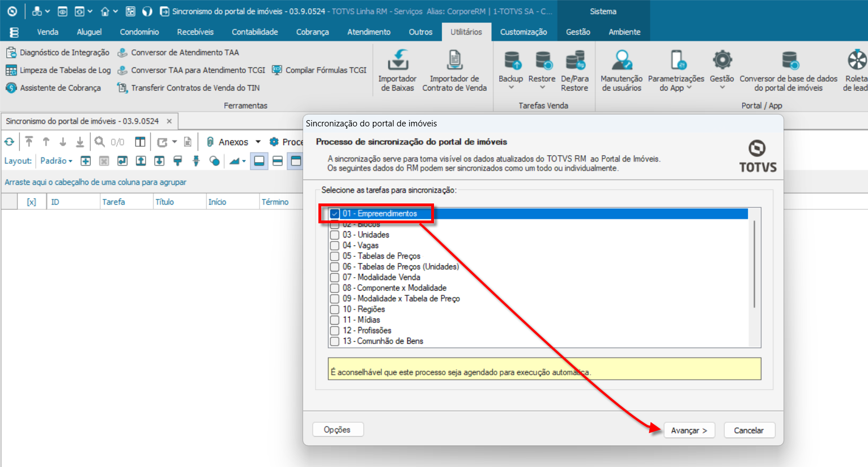
Task: Tick the 11 - Mídias checkbox
Action: (335, 320)
